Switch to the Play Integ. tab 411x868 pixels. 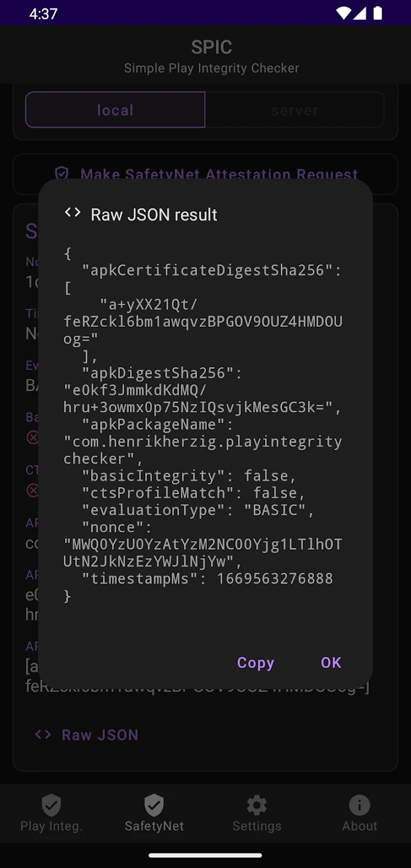click(51, 813)
